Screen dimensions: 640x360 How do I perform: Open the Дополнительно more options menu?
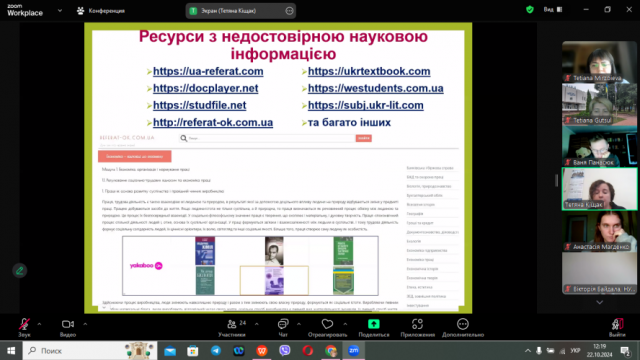(463, 328)
